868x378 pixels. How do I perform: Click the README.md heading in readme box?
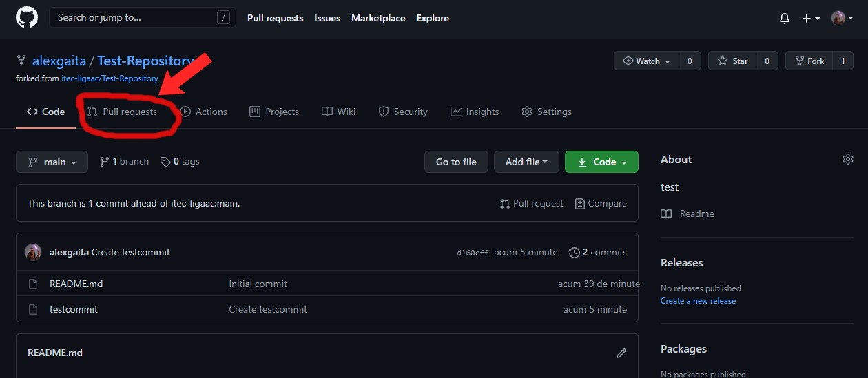[x=55, y=353]
